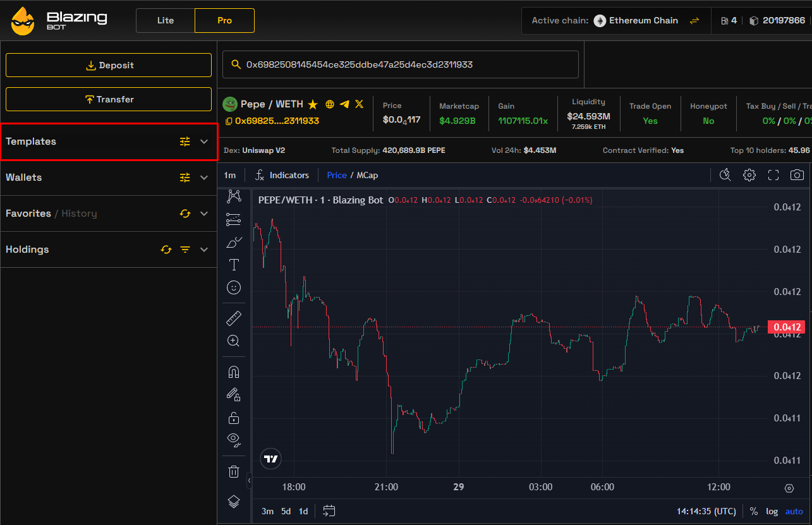Viewport: 812px width, 525px height.
Task: Refresh the Holdings list
Action: coord(166,250)
